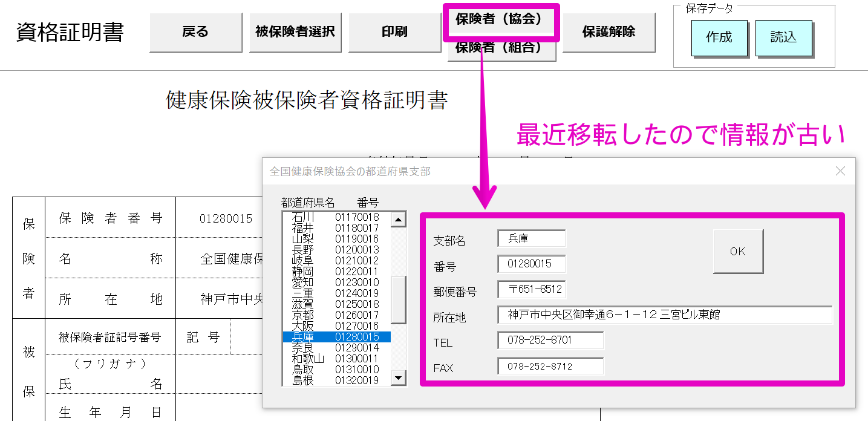Load saved data with 読込
The image size is (868, 421).
(x=783, y=38)
